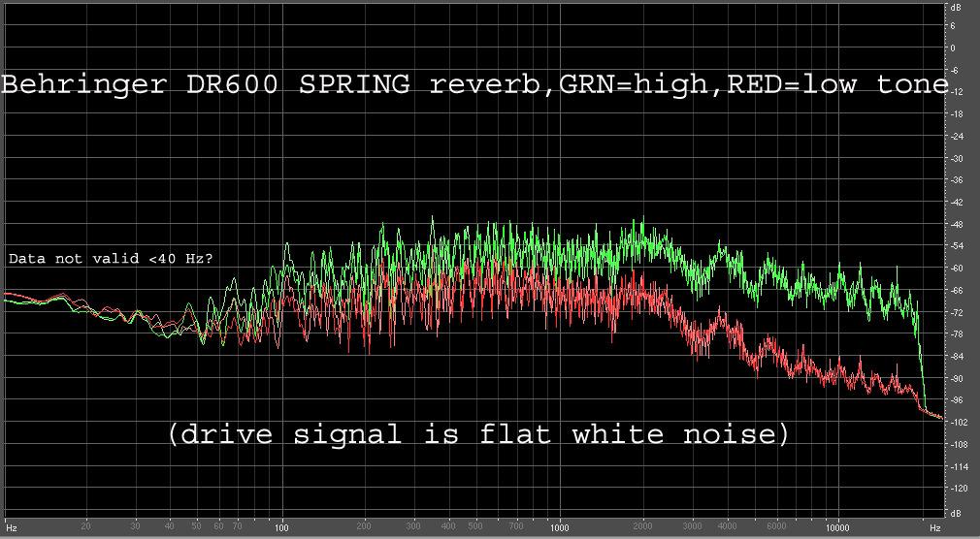Click the -12 dB level axis label
Viewport: 980px width, 539px height.
(957, 92)
